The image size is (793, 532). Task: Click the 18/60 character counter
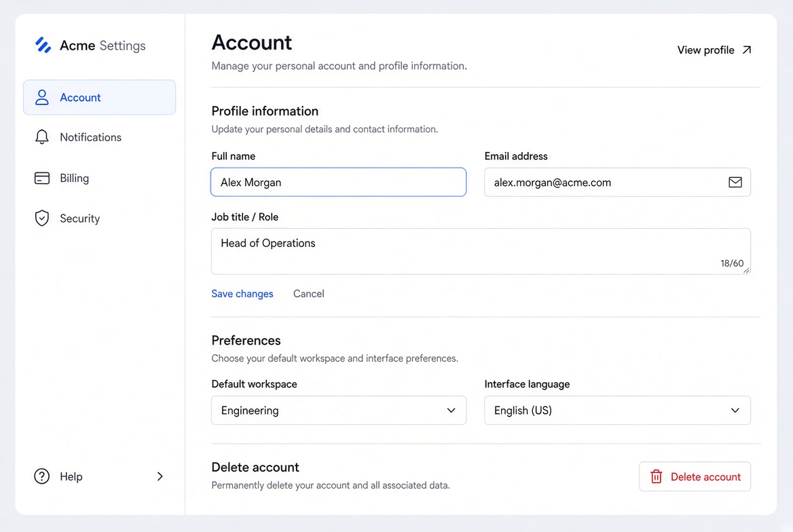(732, 263)
